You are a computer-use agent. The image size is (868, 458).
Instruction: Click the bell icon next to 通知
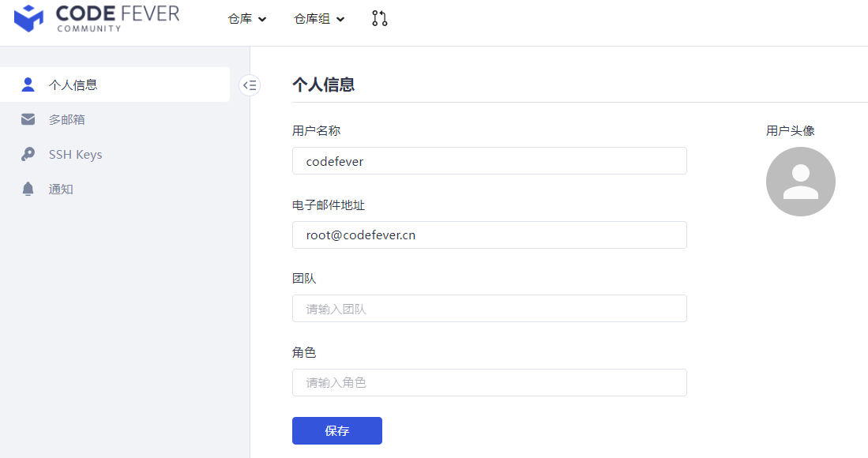coord(27,188)
